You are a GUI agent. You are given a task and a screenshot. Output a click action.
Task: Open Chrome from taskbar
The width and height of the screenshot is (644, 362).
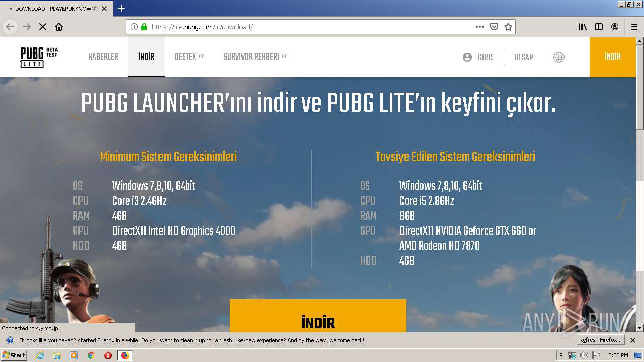click(x=91, y=355)
